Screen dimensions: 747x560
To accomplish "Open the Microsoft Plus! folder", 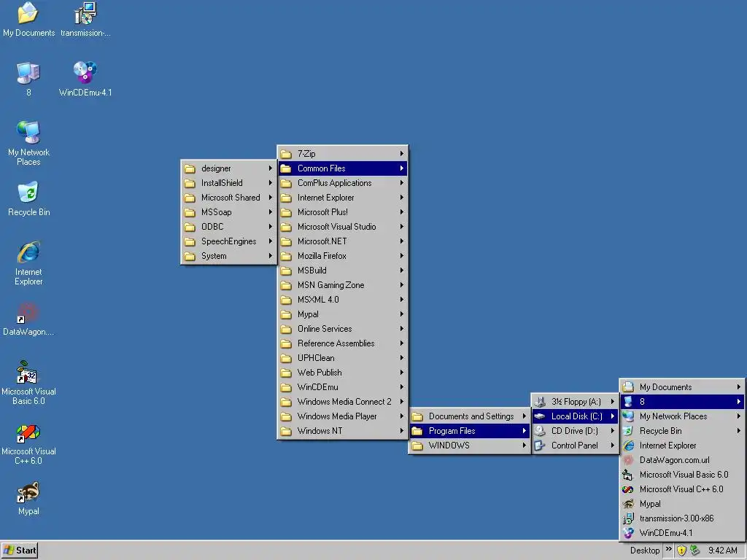I will pos(343,212).
